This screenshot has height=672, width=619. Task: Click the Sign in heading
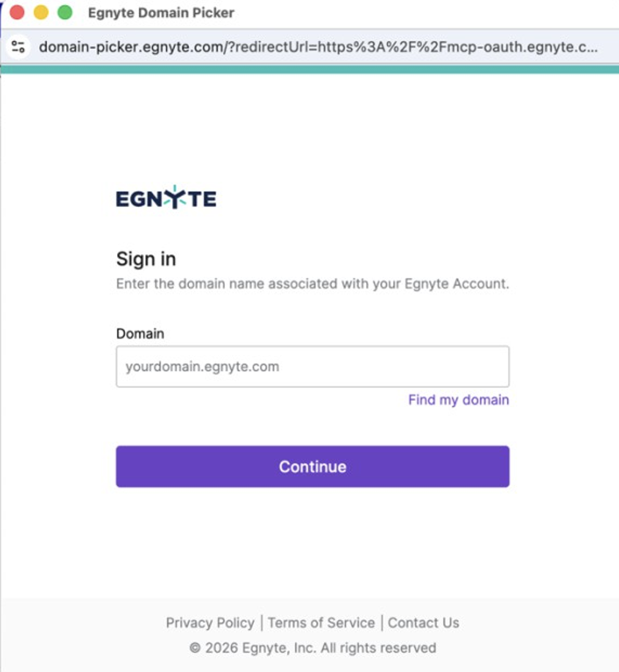(x=146, y=259)
